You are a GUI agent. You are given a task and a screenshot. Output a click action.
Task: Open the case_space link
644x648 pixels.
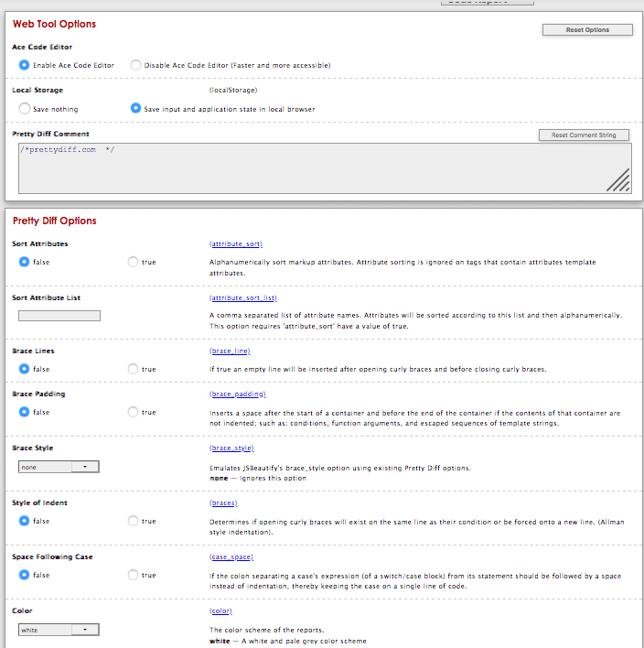click(231, 557)
